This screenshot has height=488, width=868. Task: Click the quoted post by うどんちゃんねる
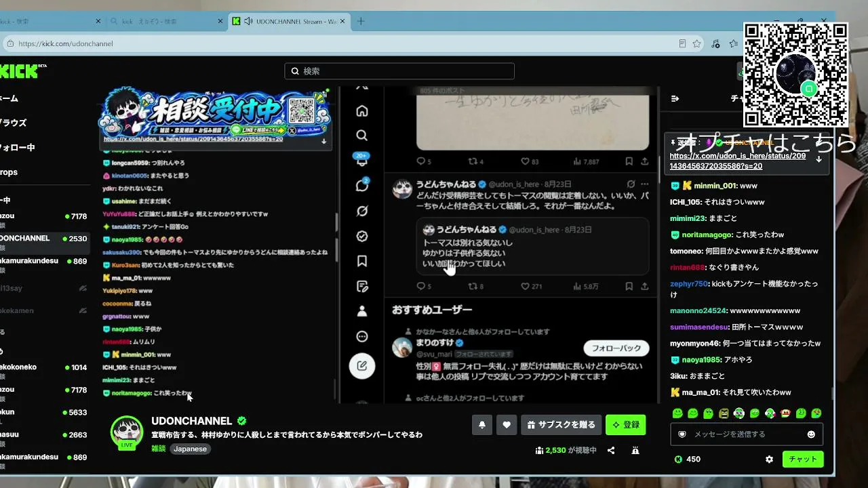533,246
